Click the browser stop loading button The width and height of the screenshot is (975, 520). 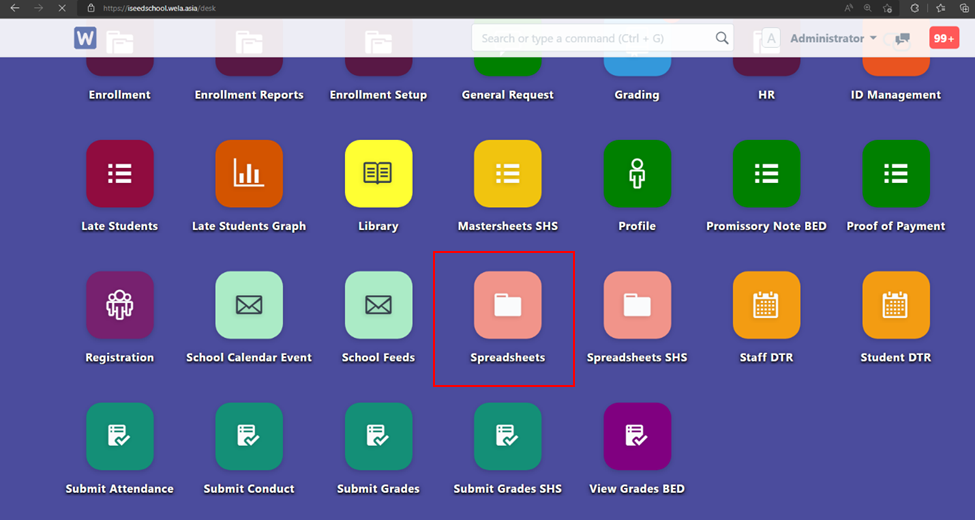coord(61,8)
